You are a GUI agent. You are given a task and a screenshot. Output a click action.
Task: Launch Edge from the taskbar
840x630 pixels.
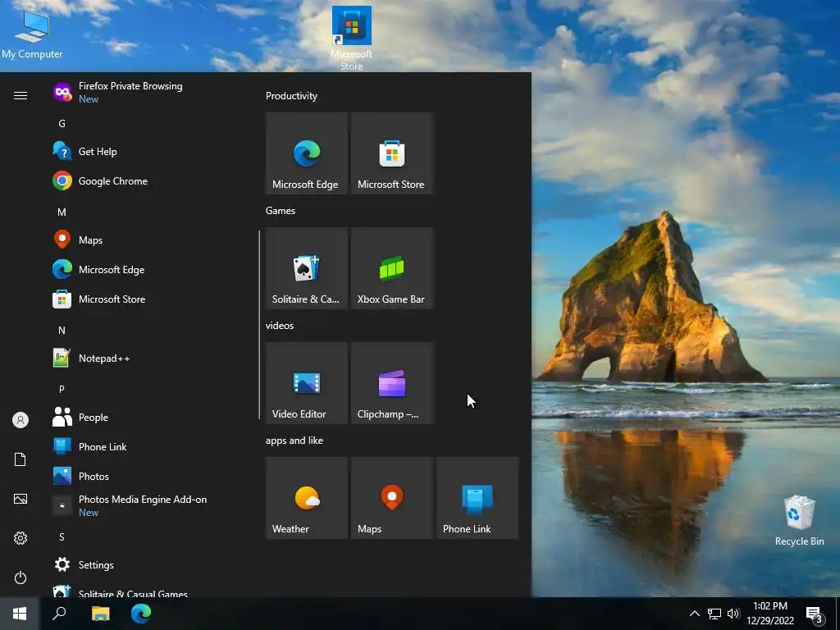(x=141, y=614)
